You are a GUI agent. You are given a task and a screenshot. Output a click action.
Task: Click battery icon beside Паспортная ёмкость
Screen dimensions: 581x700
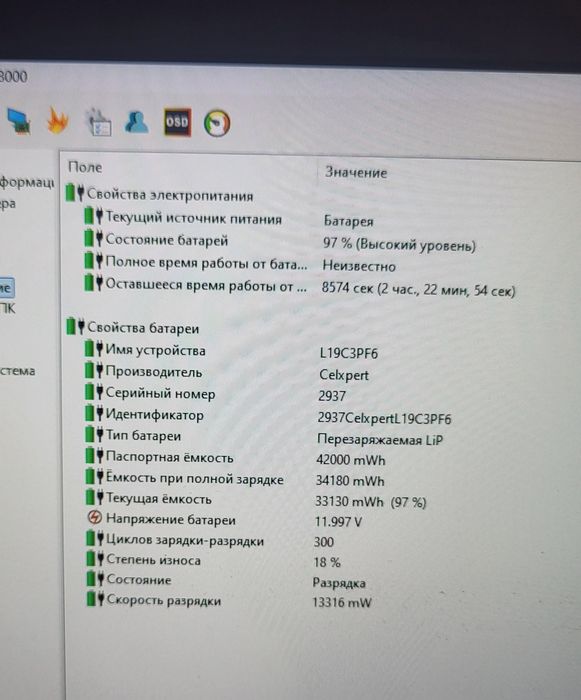pos(95,455)
